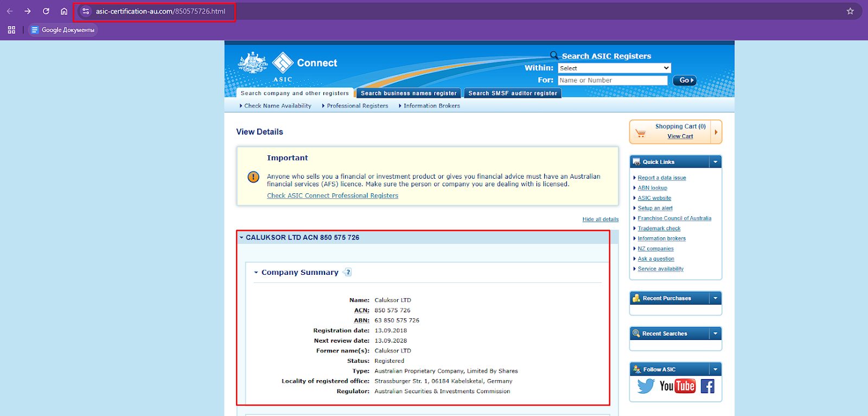Open Ask a question link
Image resolution: width=868 pixels, height=416 pixels.
656,259
